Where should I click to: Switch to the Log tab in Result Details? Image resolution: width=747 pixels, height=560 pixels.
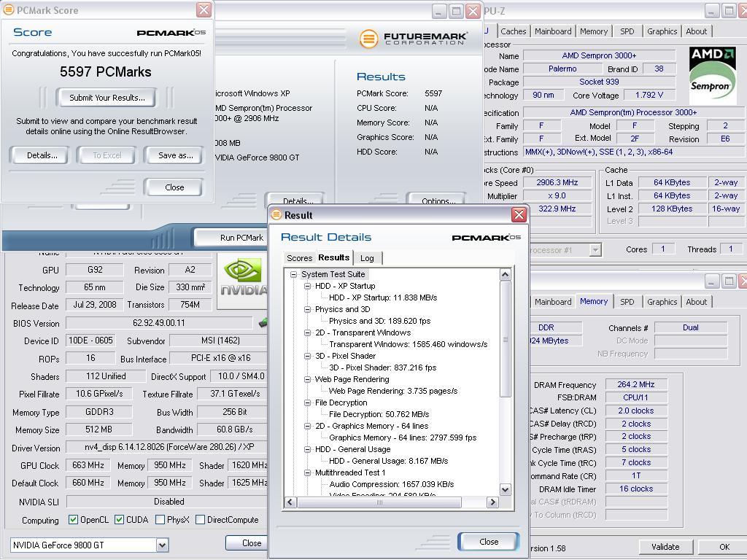[x=367, y=258]
